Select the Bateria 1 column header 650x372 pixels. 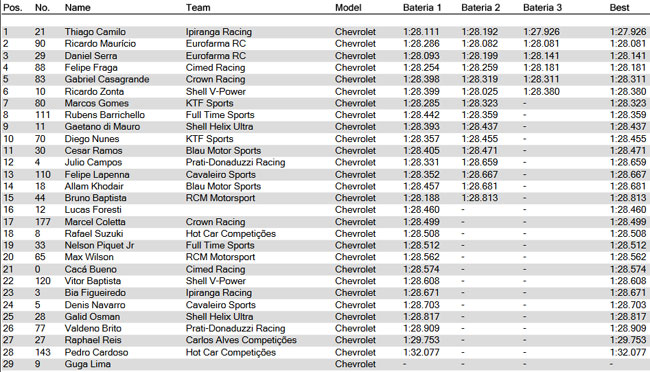click(422, 7)
